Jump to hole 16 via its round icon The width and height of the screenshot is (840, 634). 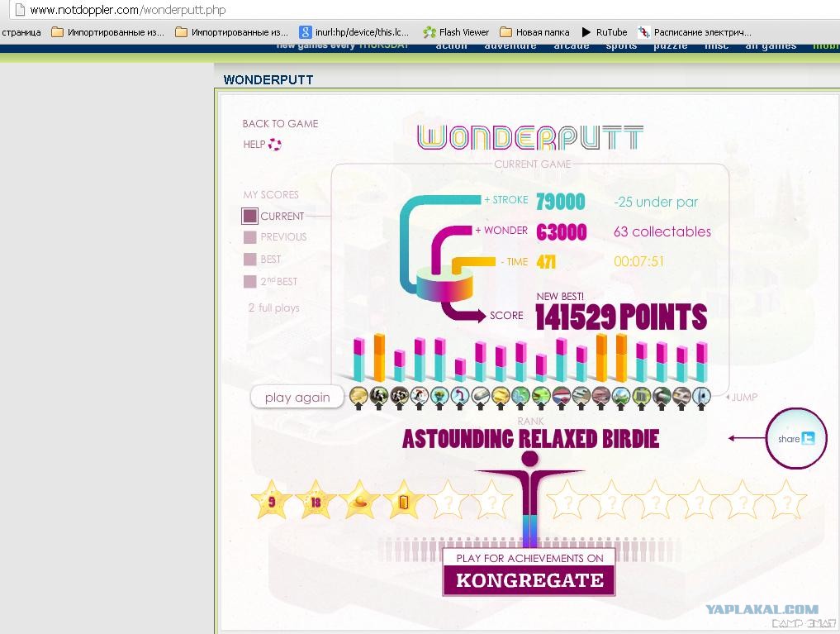(x=662, y=396)
